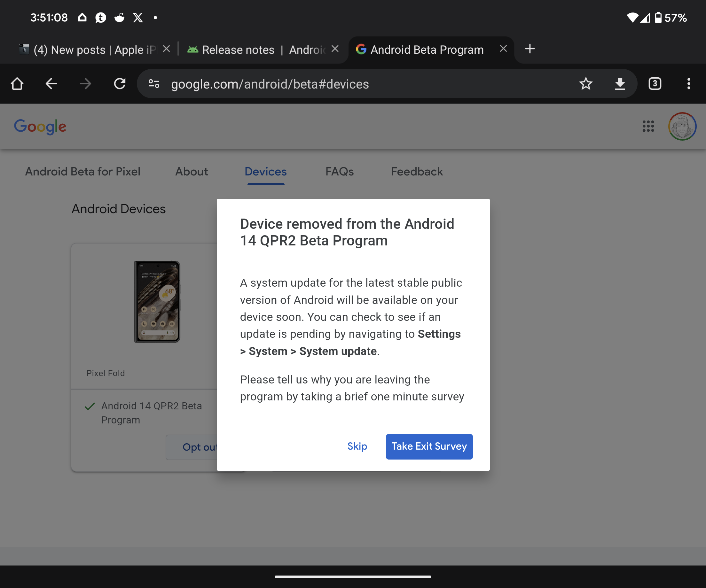This screenshot has height=588, width=706.
Task: Tap the 'Pixel Fold' device label
Action: click(x=106, y=373)
